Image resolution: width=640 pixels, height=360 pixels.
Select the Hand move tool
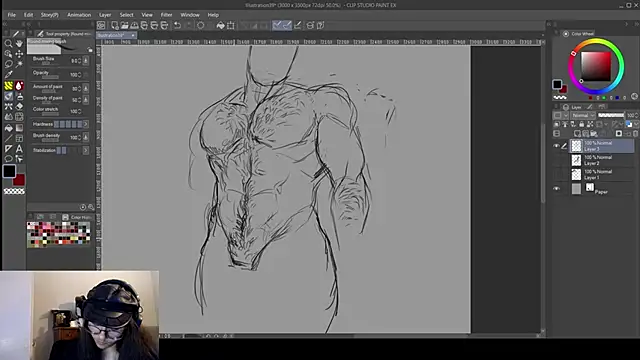(x=19, y=43)
